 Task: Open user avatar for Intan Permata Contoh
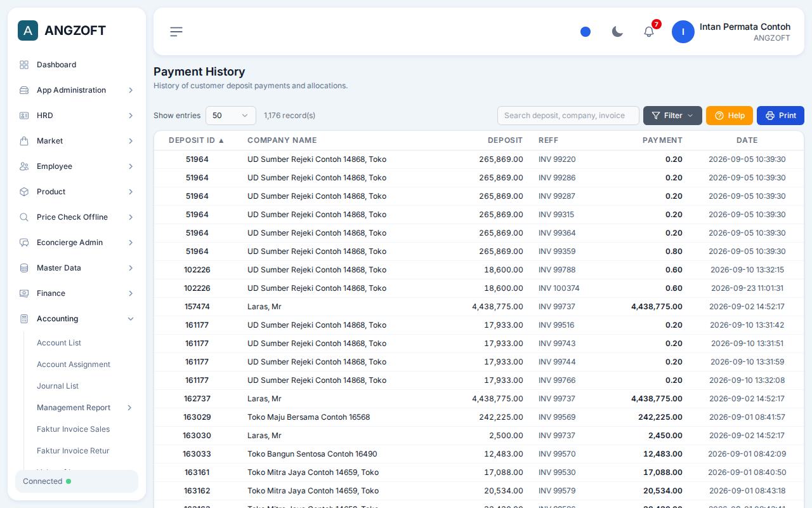[x=683, y=32]
